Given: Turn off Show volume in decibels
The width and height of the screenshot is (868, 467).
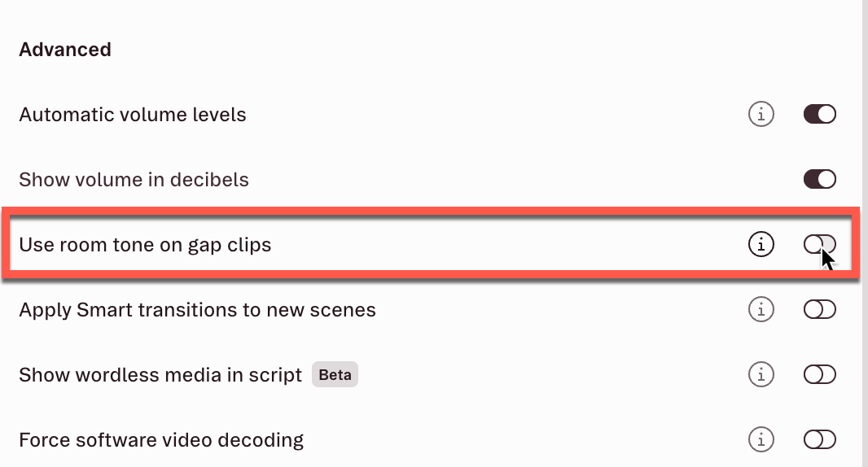Looking at the screenshot, I should [x=819, y=179].
